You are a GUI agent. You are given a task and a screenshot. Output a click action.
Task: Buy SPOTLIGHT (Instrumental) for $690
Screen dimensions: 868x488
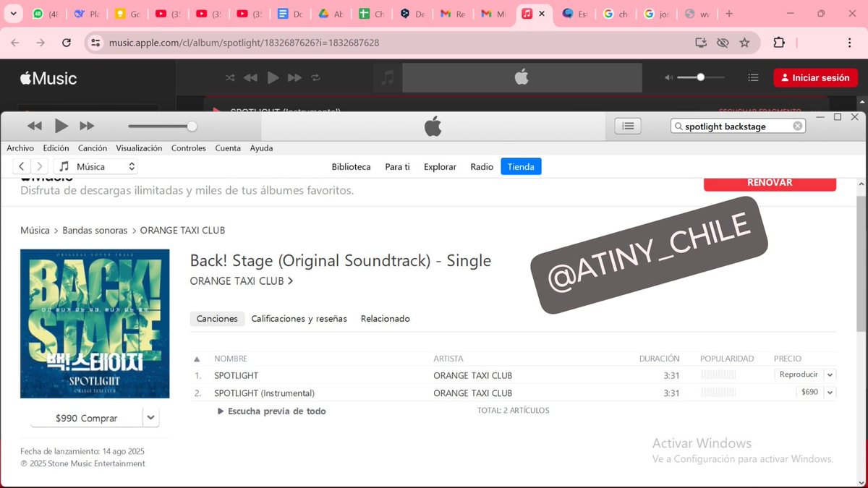[809, 392]
